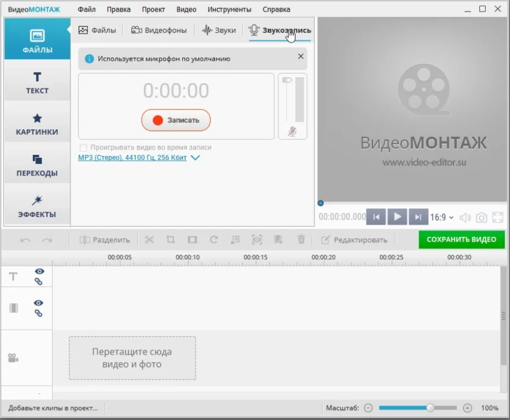Click the black bars frame icon

click(x=192, y=240)
